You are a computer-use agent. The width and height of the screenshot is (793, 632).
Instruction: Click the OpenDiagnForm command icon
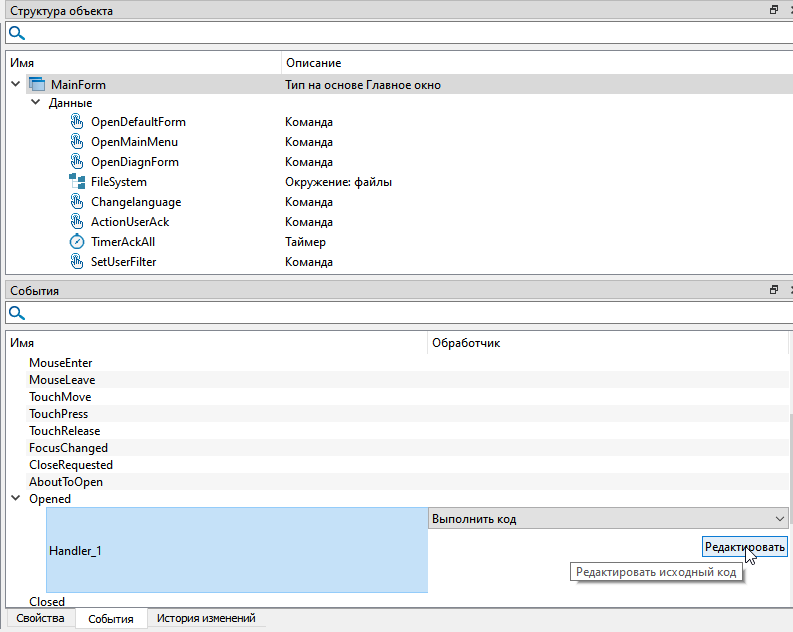pos(77,162)
